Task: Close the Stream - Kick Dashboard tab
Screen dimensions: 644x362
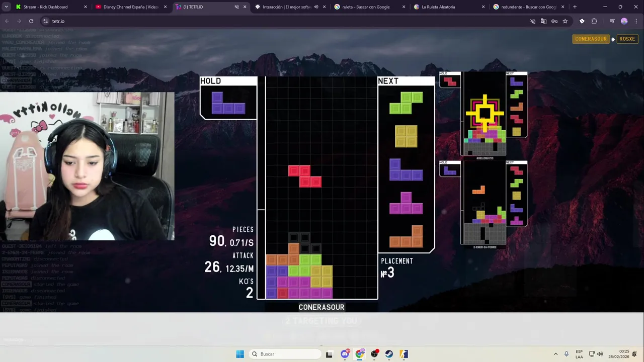Action: (85, 7)
